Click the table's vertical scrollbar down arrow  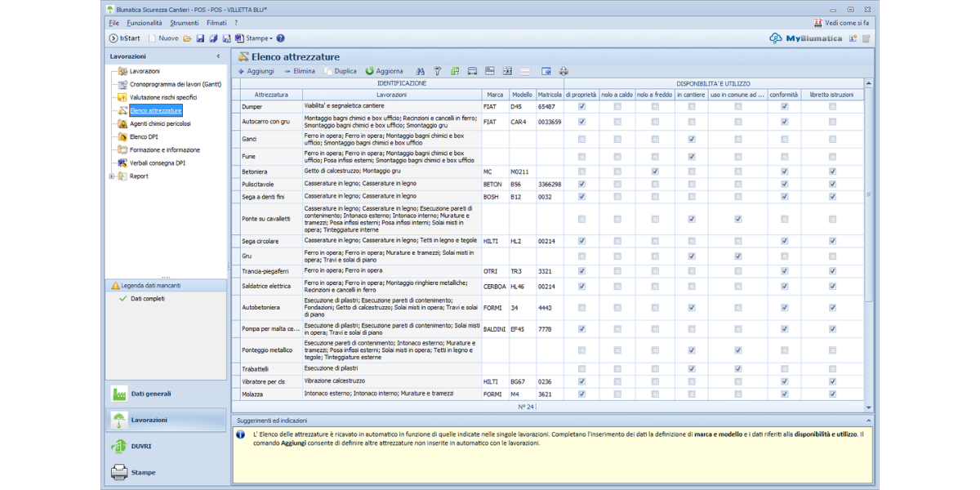coord(868,407)
